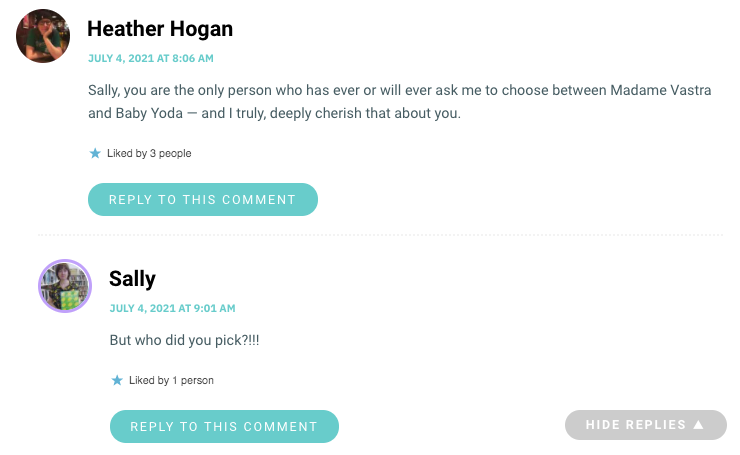Click the Heather Hogan author name
The height and width of the screenshot is (455, 740).
click(x=160, y=29)
